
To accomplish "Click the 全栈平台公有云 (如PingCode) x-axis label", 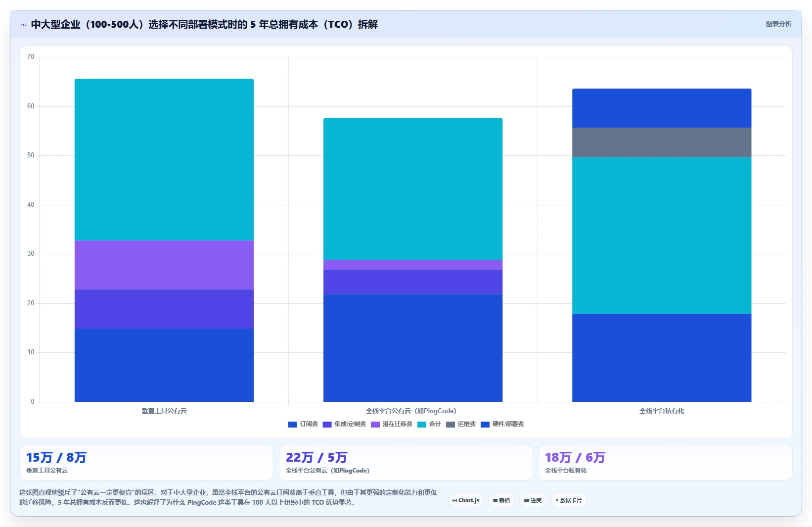I will [411, 411].
